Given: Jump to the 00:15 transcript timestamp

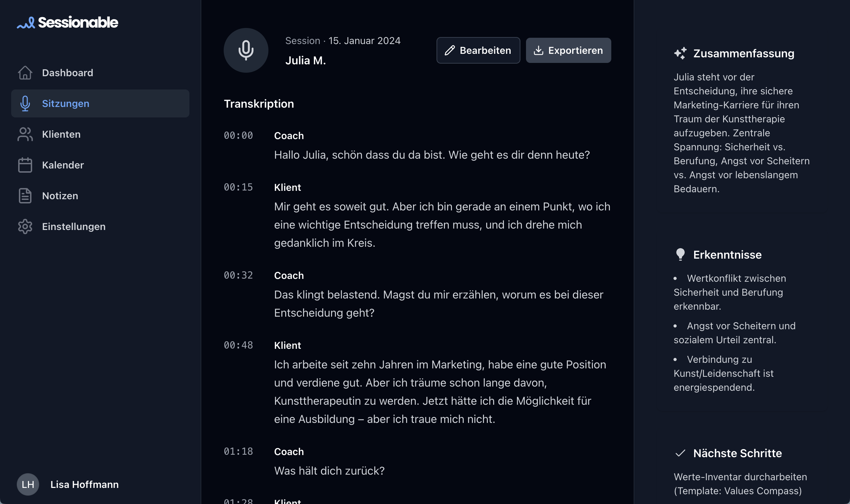Looking at the screenshot, I should pos(238,187).
